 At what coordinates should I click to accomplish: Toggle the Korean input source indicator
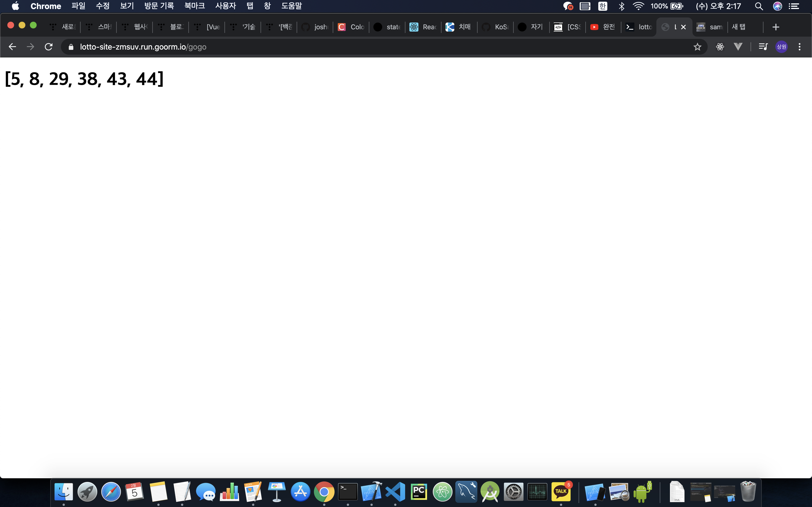click(603, 6)
